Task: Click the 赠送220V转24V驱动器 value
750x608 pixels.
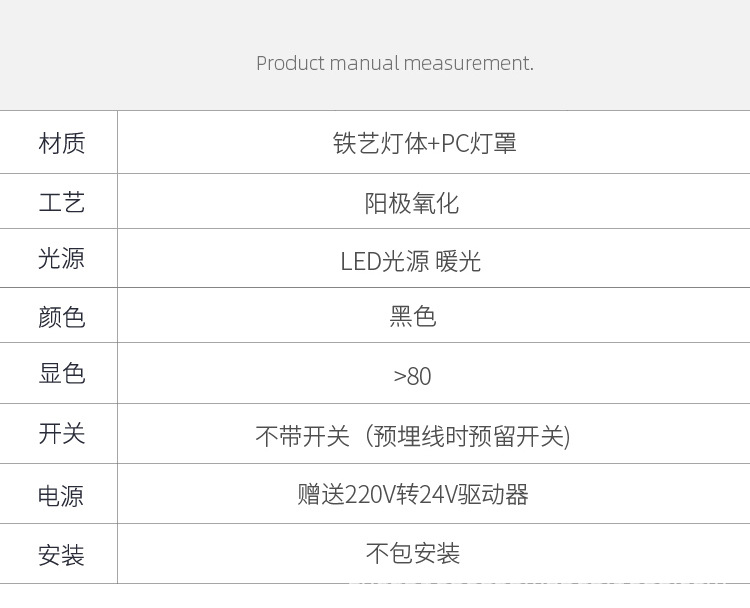Action: (x=412, y=494)
